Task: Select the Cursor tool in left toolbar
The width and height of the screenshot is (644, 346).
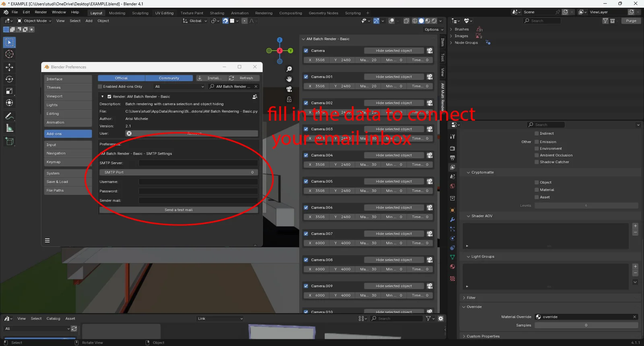Action: point(9,54)
